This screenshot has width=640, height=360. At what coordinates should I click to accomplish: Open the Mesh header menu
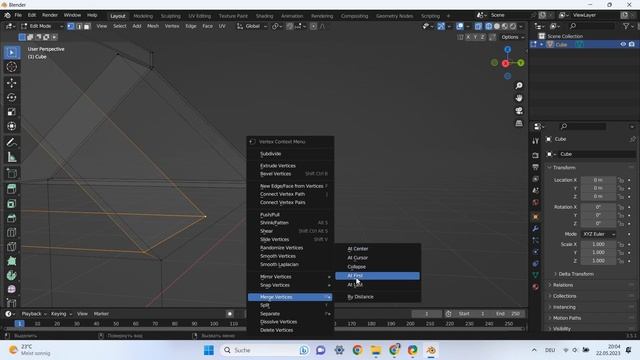click(x=153, y=26)
